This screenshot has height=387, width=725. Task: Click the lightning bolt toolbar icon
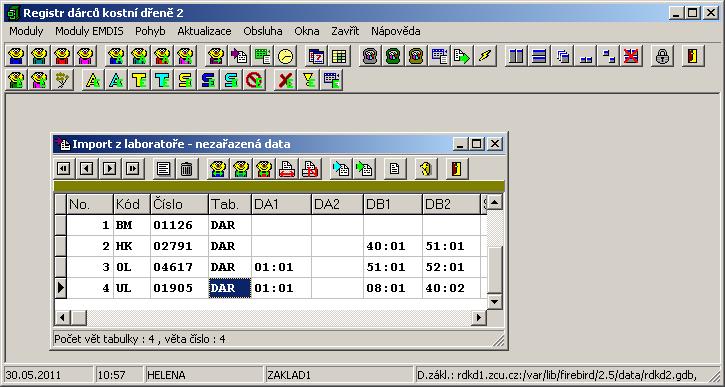(485, 56)
